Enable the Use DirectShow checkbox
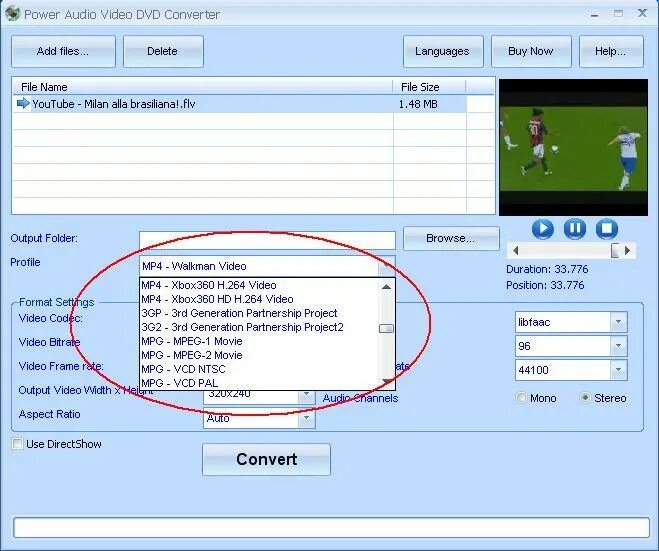This screenshot has height=551, width=659. coord(17,444)
